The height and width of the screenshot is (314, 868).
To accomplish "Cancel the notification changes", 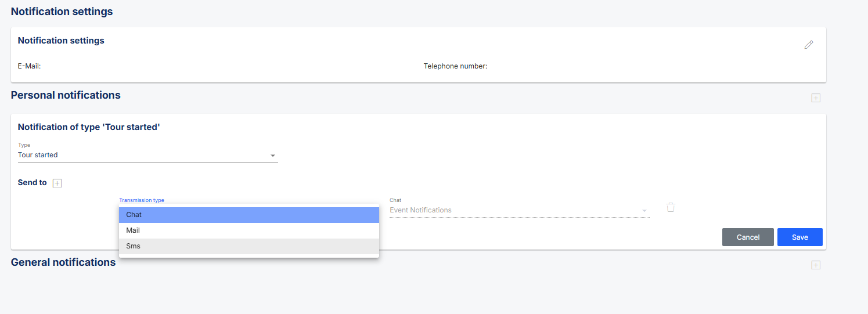I will tap(748, 237).
